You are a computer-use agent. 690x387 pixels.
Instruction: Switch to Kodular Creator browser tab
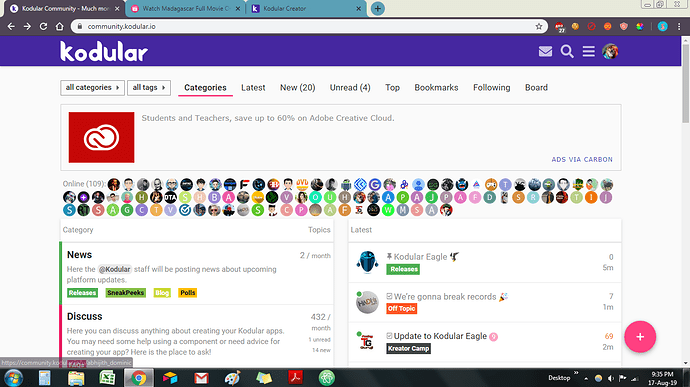tap(307, 8)
